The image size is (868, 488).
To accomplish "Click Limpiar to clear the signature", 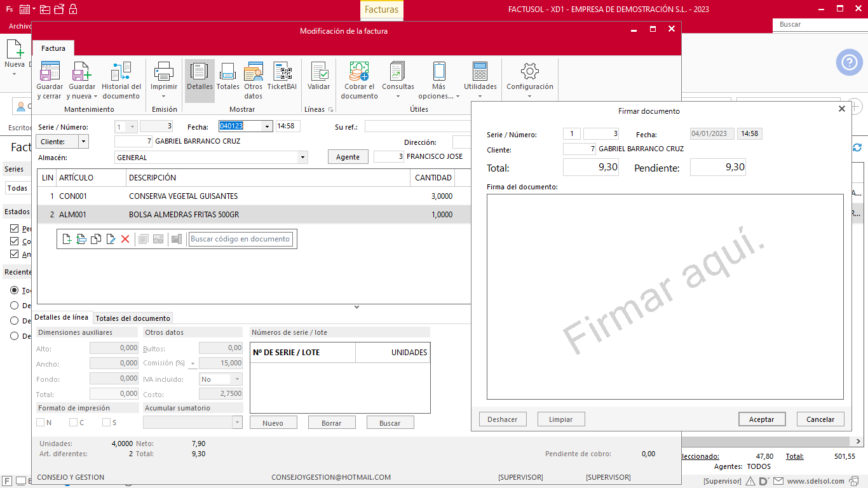I will (561, 419).
